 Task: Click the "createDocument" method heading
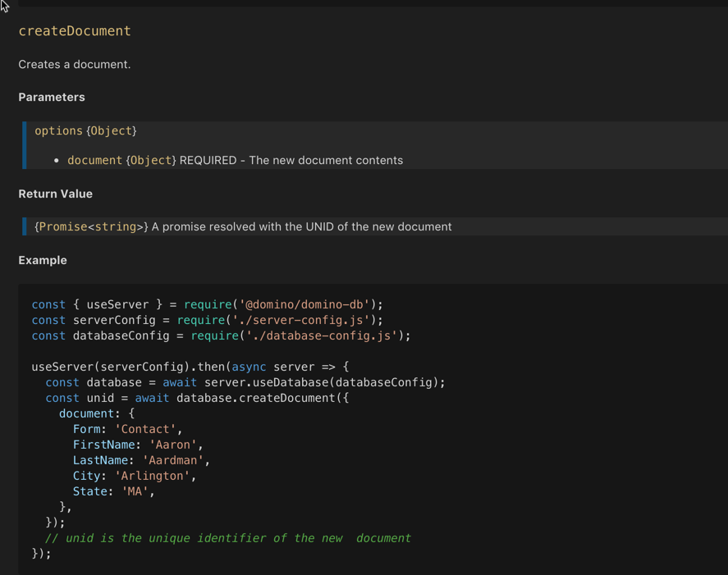point(75,31)
